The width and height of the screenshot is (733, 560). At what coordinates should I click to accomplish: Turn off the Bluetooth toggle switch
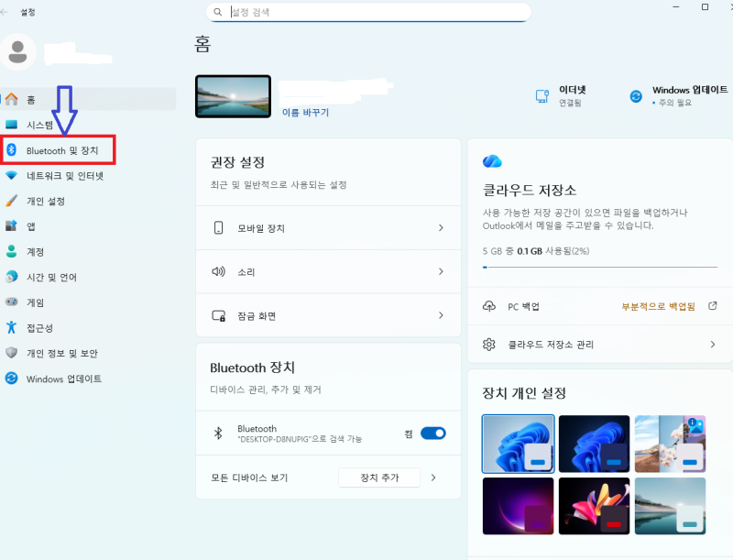432,434
